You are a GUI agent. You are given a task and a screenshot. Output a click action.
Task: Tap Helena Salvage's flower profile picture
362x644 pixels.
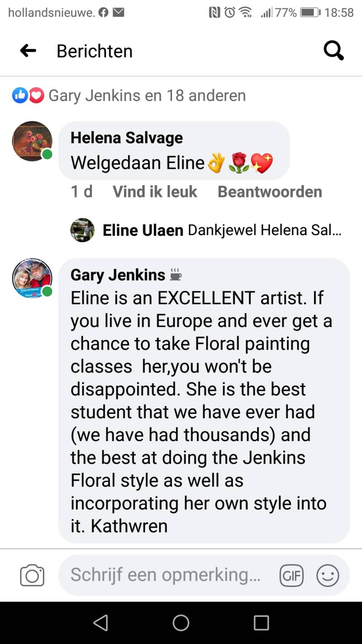(x=32, y=141)
